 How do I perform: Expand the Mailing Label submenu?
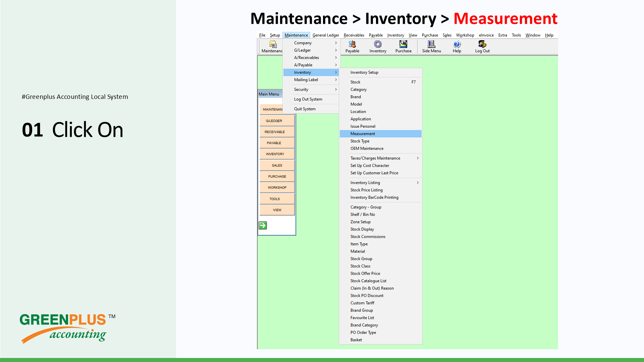coord(311,80)
